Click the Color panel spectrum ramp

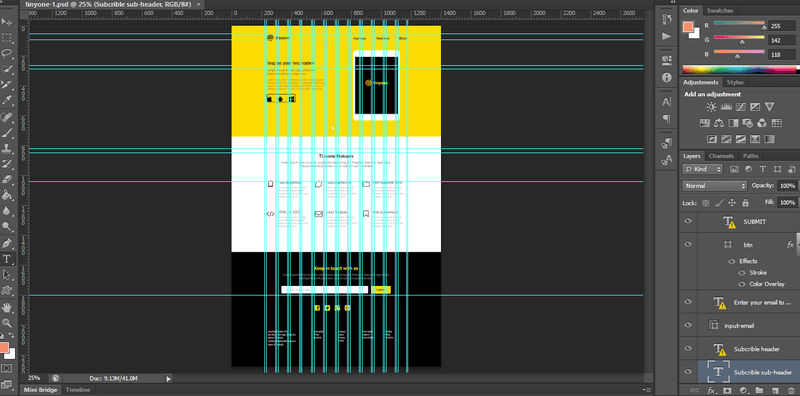pyautogui.click(x=739, y=70)
